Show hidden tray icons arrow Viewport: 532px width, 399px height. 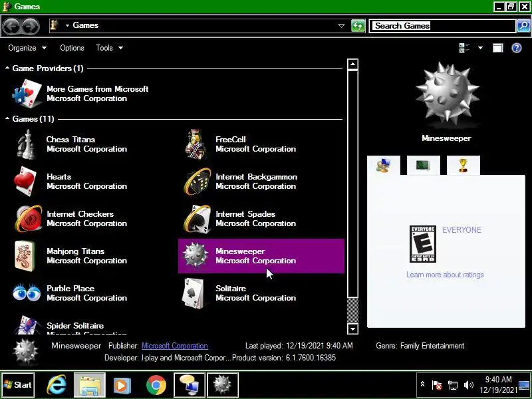tap(422, 384)
